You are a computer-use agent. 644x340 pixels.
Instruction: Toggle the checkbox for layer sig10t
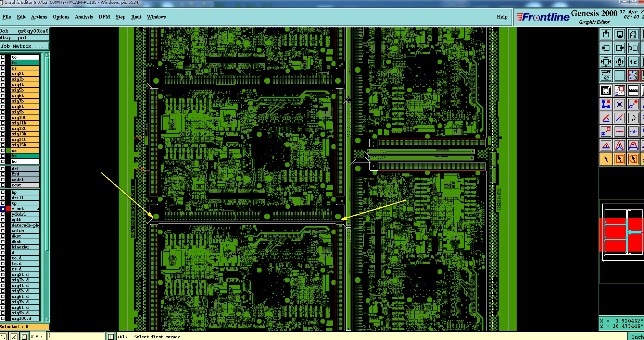(x=3, y=118)
